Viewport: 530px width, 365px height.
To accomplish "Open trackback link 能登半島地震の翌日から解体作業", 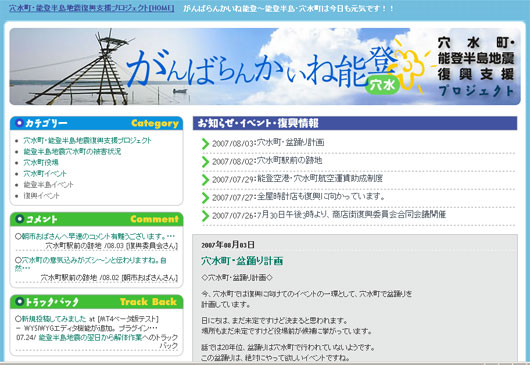I will pos(90,337).
